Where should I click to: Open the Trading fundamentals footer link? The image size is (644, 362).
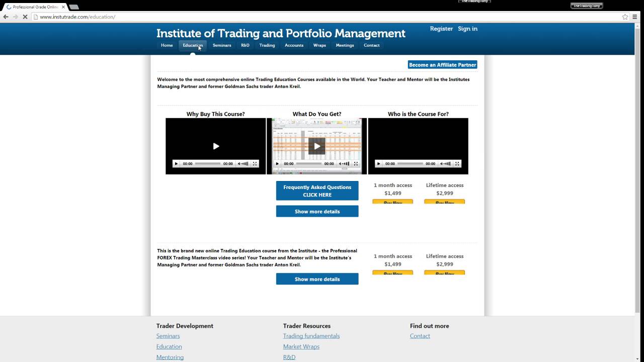311,336
